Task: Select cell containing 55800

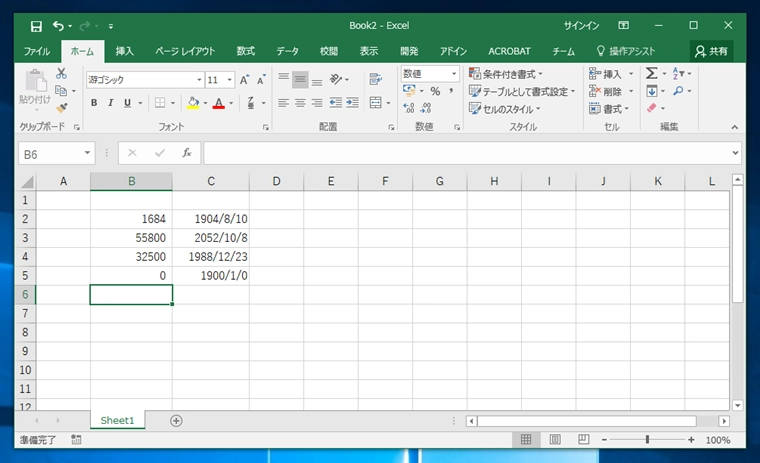Action: pyautogui.click(x=131, y=238)
